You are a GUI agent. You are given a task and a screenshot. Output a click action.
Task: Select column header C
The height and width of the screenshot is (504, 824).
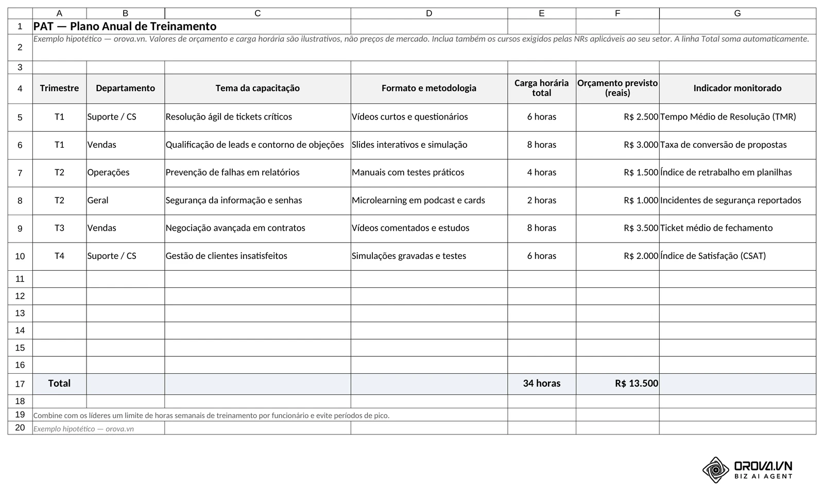pos(257,13)
